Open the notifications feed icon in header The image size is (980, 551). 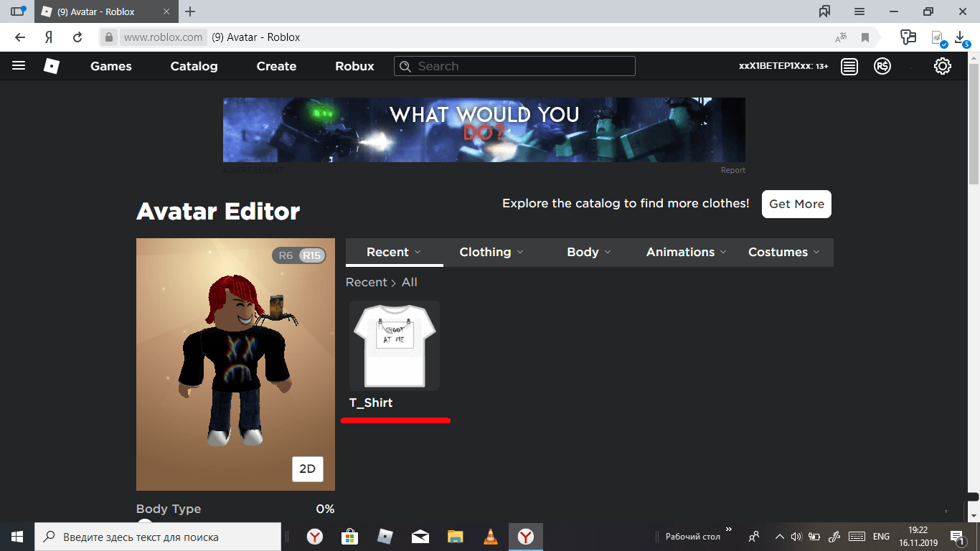click(x=849, y=66)
